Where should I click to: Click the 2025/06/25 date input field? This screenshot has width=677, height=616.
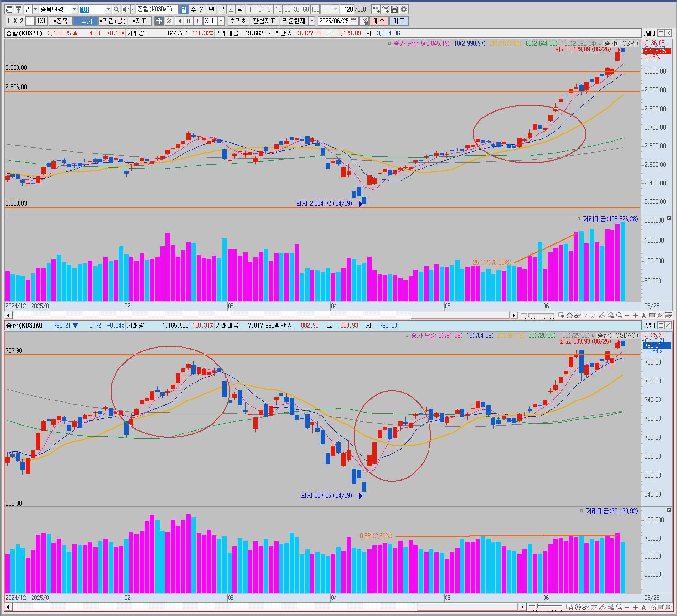(x=334, y=21)
